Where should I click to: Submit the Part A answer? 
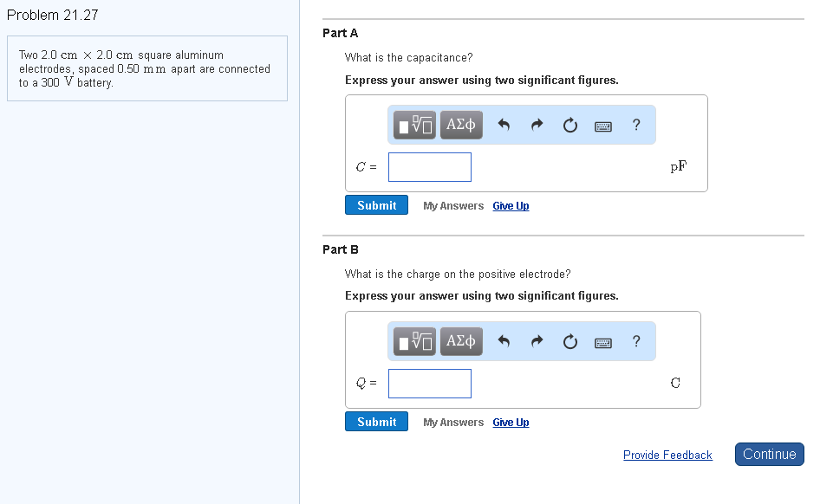(376, 205)
